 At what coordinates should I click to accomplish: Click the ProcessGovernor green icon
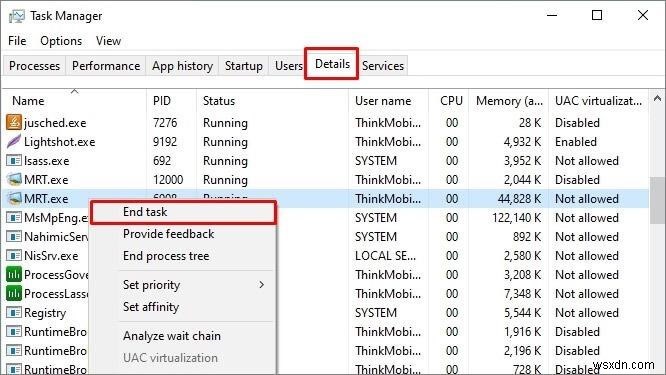pyautogui.click(x=14, y=274)
